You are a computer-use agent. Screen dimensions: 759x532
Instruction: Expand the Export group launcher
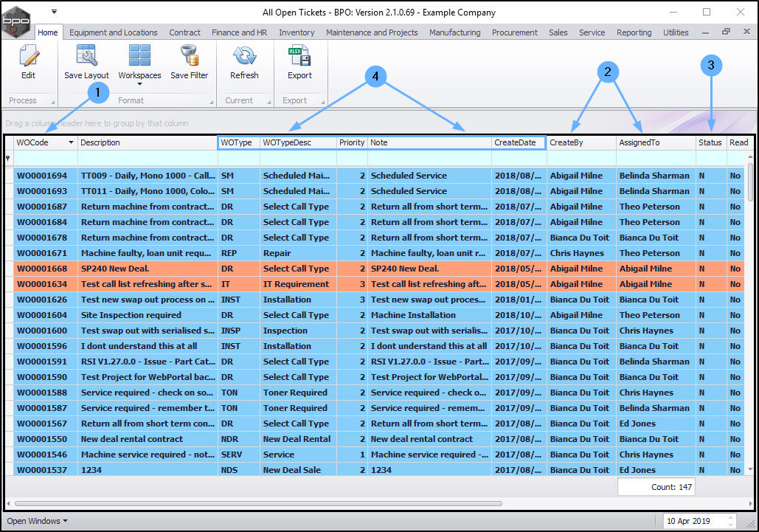[x=322, y=102]
